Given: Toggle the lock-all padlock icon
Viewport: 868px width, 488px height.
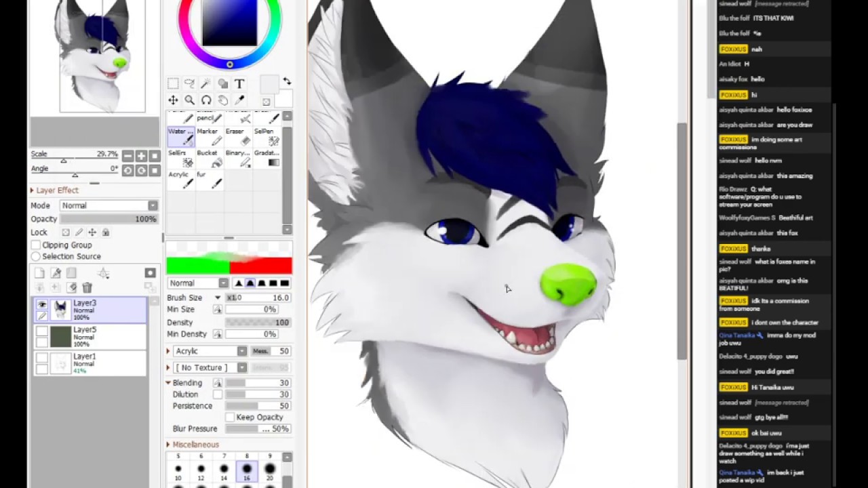Looking at the screenshot, I should [x=105, y=232].
